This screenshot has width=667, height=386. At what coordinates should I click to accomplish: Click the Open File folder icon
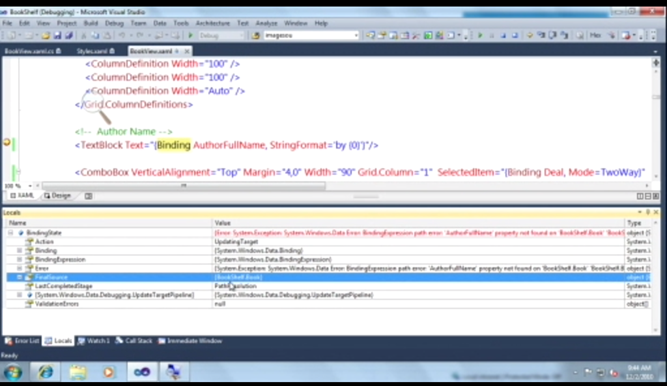[x=46, y=36]
